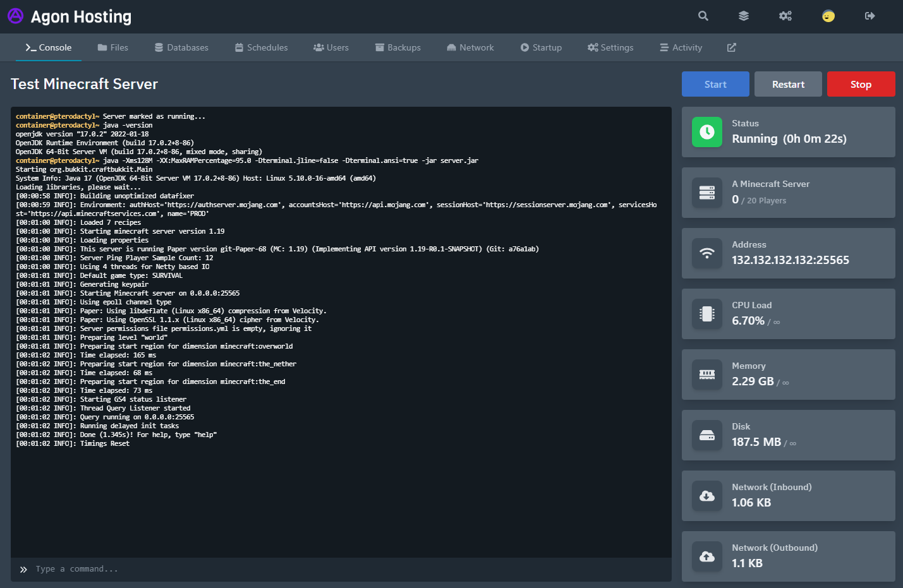Switch to the Files tab
This screenshot has width=903, height=588.
(x=113, y=47)
